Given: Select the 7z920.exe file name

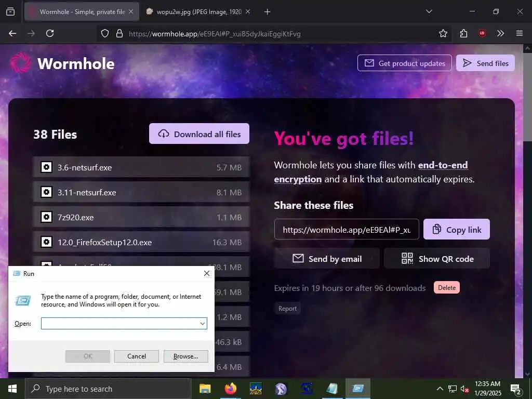Looking at the screenshot, I should point(76,217).
